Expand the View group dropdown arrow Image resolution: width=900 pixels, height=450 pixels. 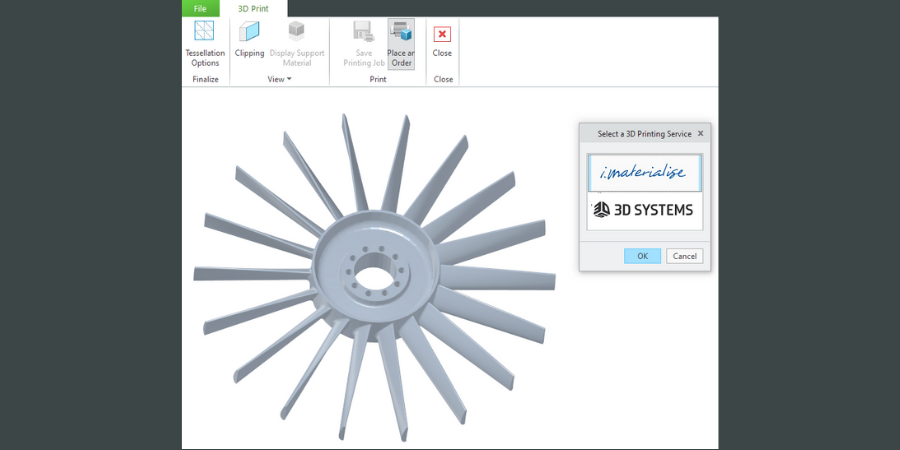(x=289, y=79)
